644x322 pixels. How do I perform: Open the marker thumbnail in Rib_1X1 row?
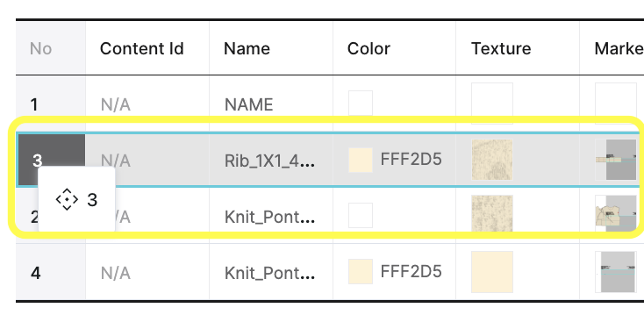point(616,160)
